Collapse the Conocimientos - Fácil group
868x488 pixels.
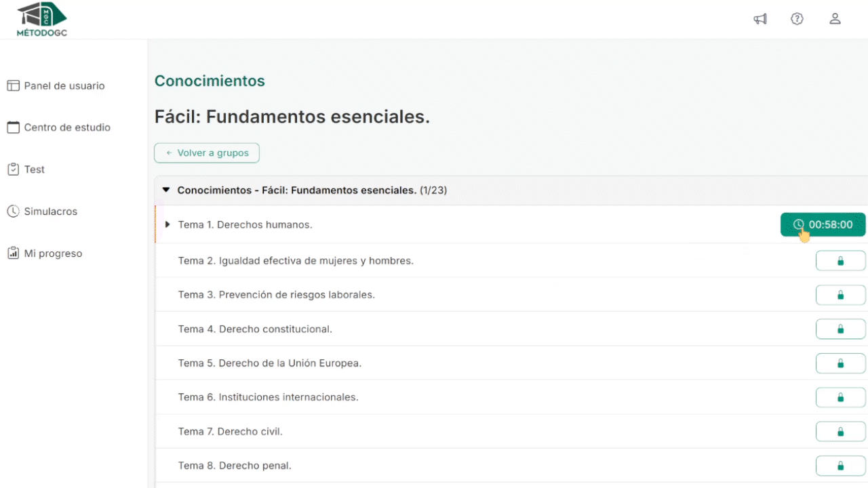[x=166, y=190]
